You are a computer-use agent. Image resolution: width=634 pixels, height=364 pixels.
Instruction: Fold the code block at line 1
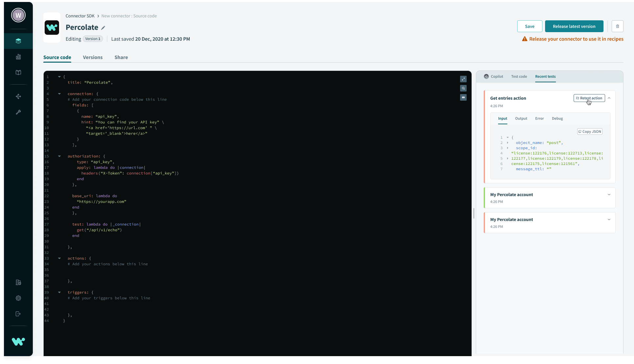click(x=59, y=77)
